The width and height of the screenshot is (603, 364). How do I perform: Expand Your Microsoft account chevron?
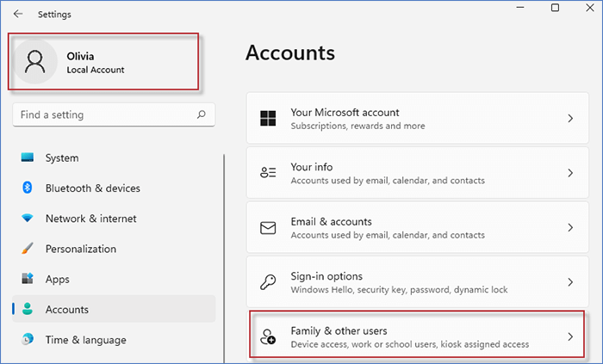tap(569, 118)
